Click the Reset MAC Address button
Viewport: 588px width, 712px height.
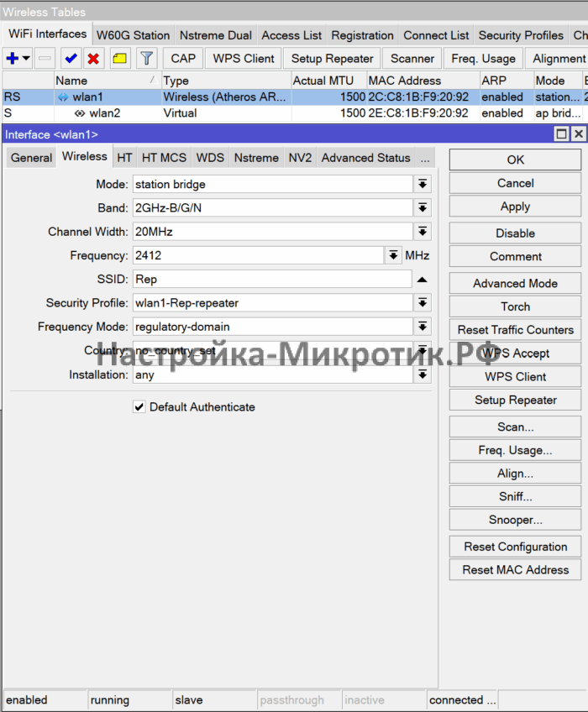515,570
